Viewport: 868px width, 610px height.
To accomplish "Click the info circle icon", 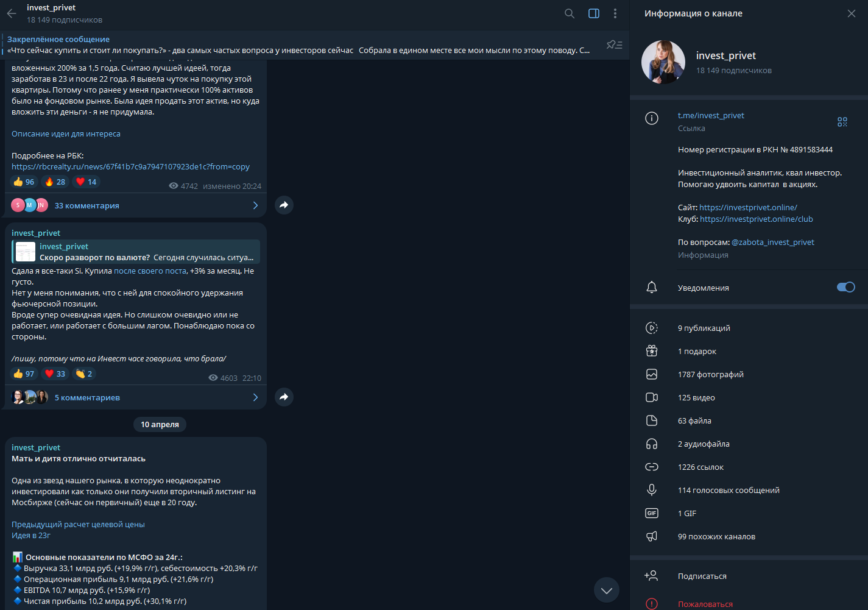I will point(652,118).
